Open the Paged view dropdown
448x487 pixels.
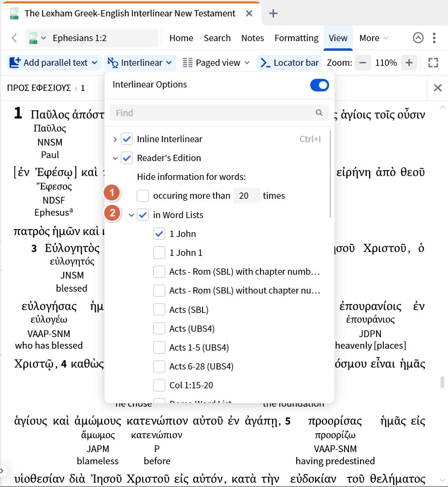point(216,62)
